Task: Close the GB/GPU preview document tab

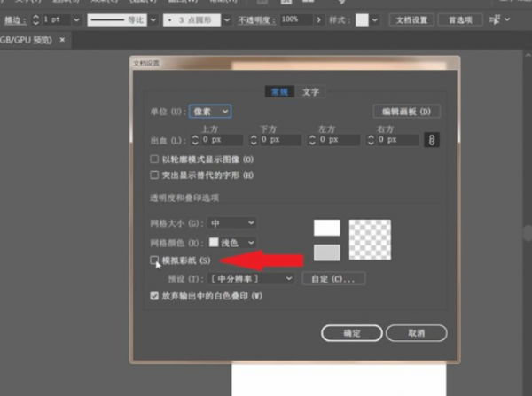Action: tap(62, 40)
